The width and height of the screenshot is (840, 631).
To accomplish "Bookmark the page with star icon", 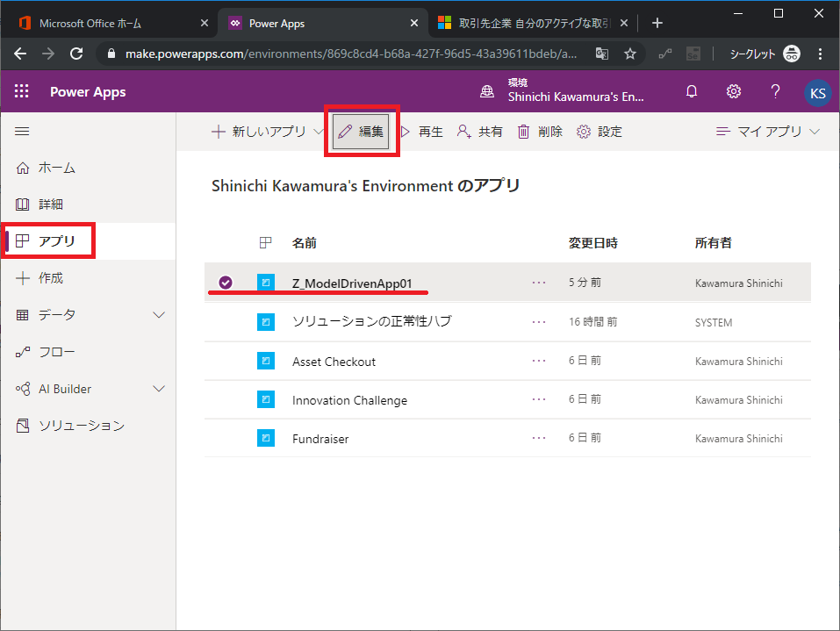I will [630, 54].
